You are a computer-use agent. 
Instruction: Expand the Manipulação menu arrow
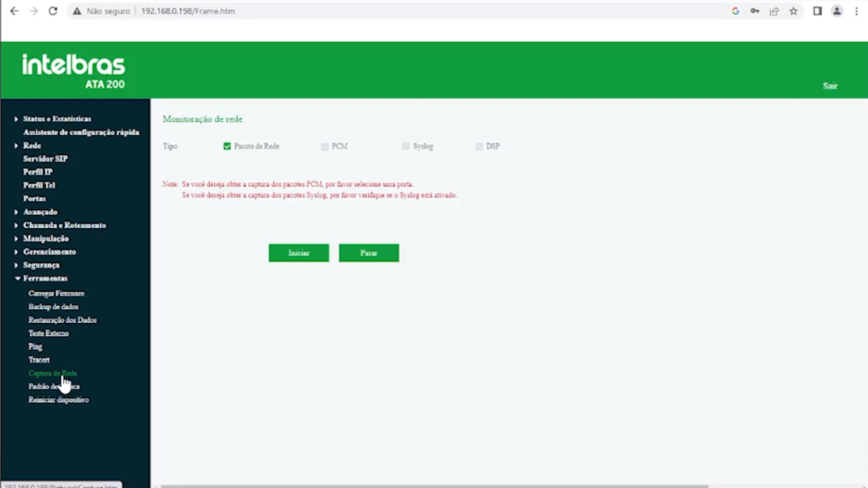(17, 238)
